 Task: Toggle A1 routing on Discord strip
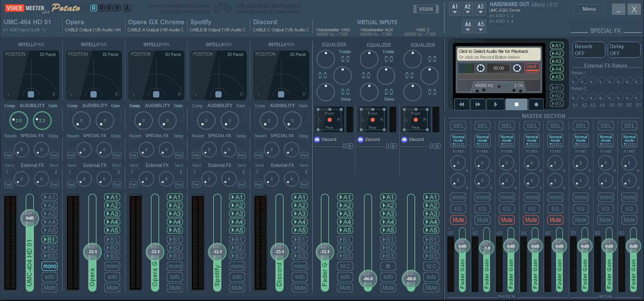[x=300, y=197]
